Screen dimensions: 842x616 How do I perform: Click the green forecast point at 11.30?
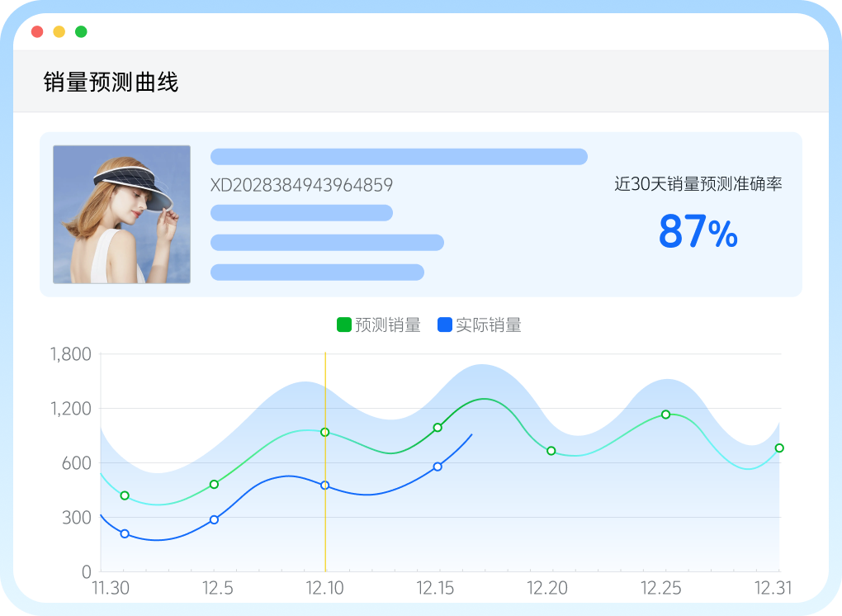(125, 495)
